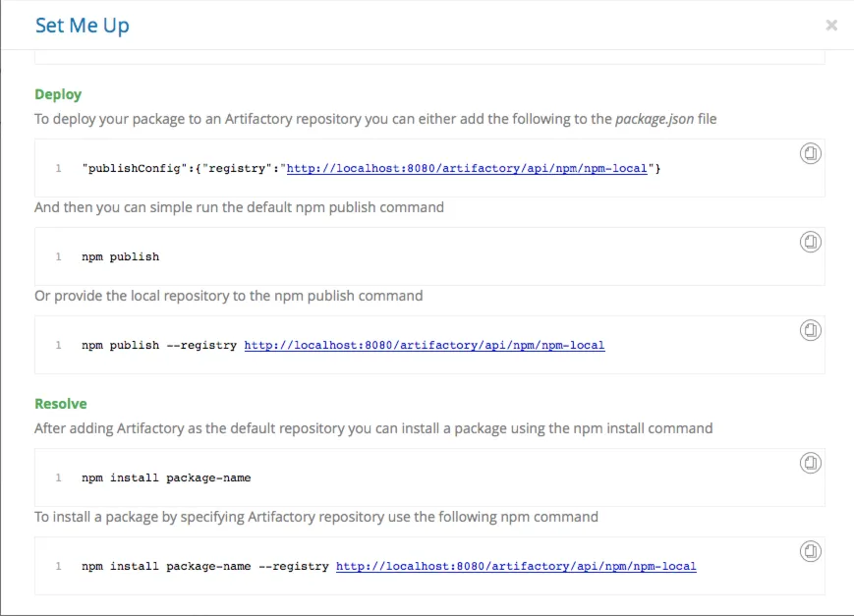Copy the 'npm install package-name' command
The height and width of the screenshot is (616, 854).
point(810,463)
